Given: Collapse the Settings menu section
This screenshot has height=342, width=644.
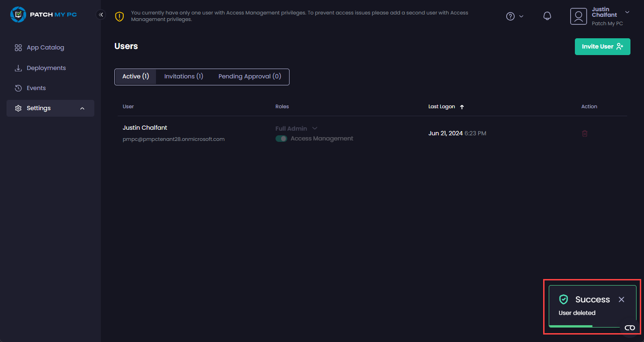Looking at the screenshot, I should click(x=82, y=108).
